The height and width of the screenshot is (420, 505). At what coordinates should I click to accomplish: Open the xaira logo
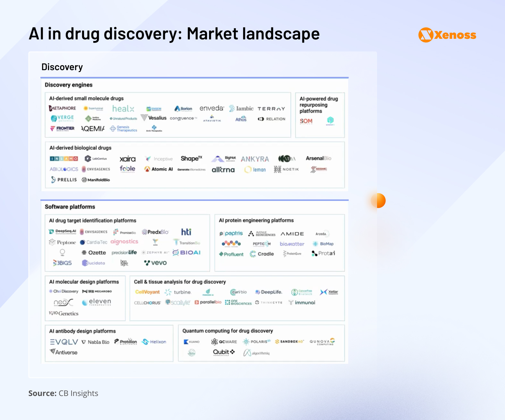(128, 159)
